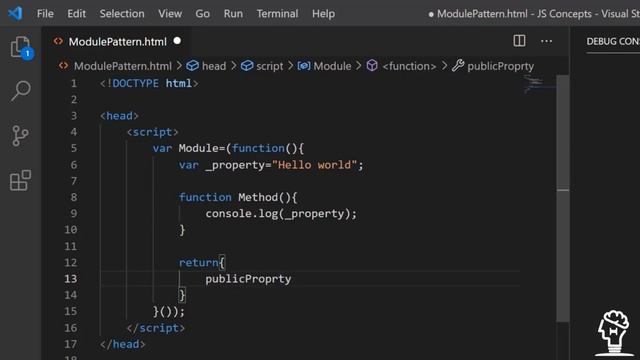
Task: Open the Extensions view icon
Action: coord(20,180)
